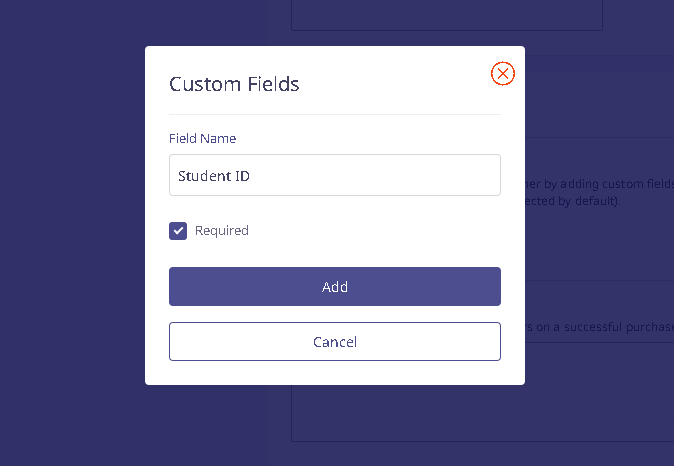Click the "Field Name" label
Screen dimensions: 674x466
(202, 138)
